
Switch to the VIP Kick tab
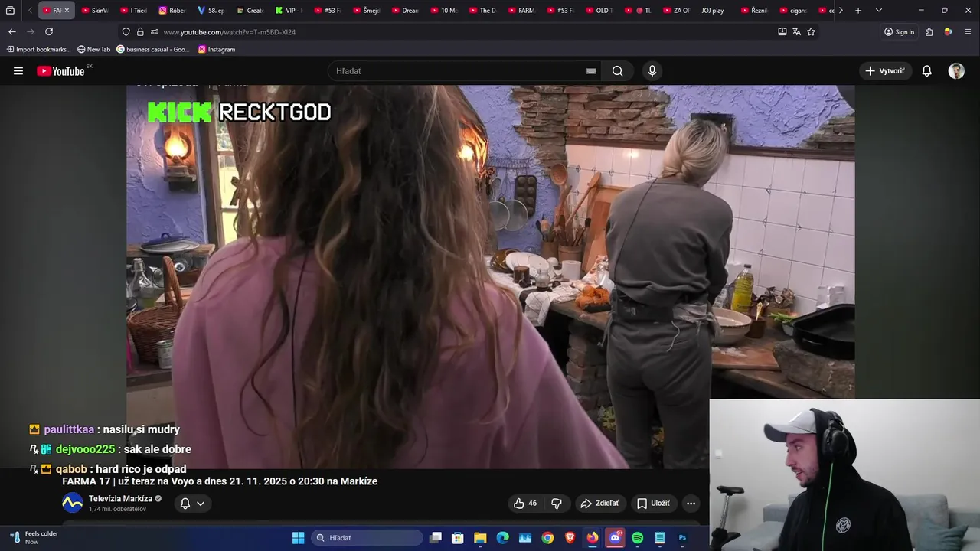click(x=289, y=10)
